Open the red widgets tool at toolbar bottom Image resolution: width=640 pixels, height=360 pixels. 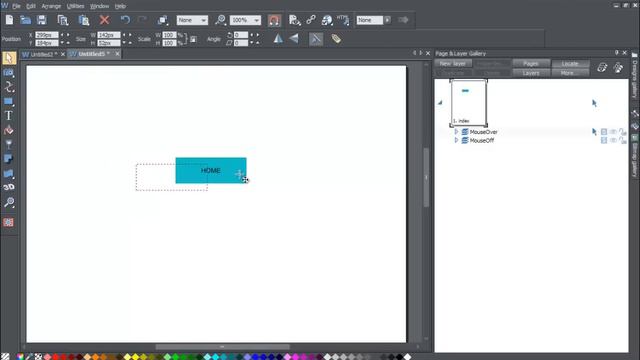(9, 222)
